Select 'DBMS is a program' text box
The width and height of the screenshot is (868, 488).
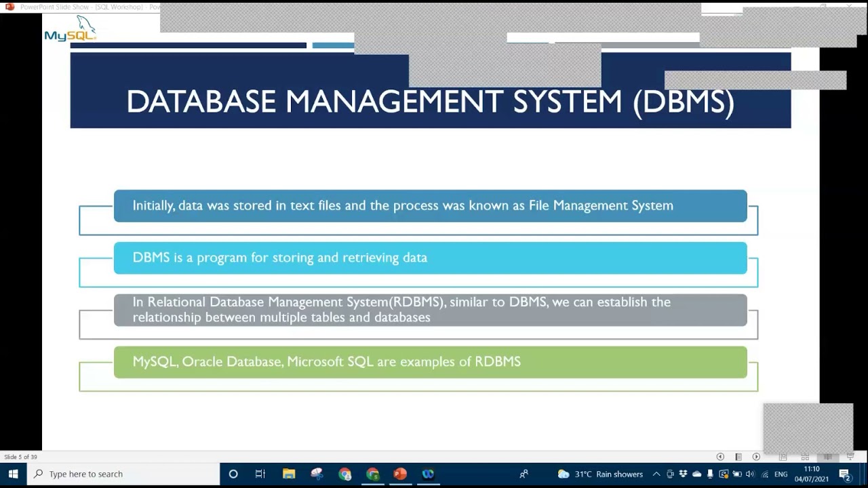pyautogui.click(x=430, y=258)
